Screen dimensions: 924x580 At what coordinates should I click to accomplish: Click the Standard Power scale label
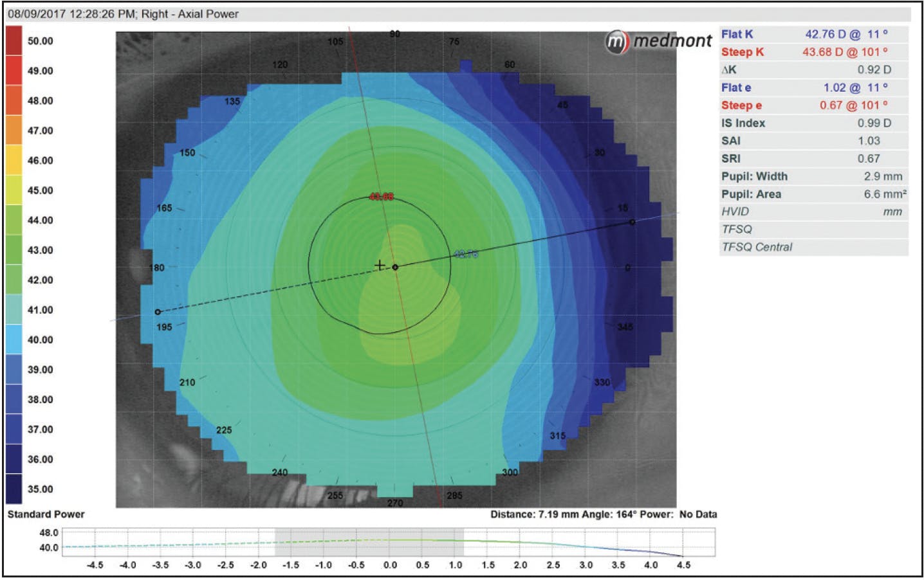[x=46, y=514]
